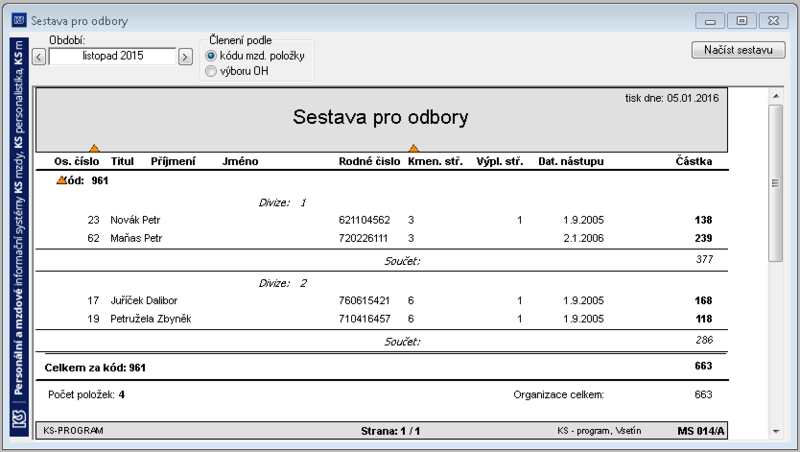The image size is (800, 452).
Task: Click amount 239 for Maňas
Action: pos(703,238)
